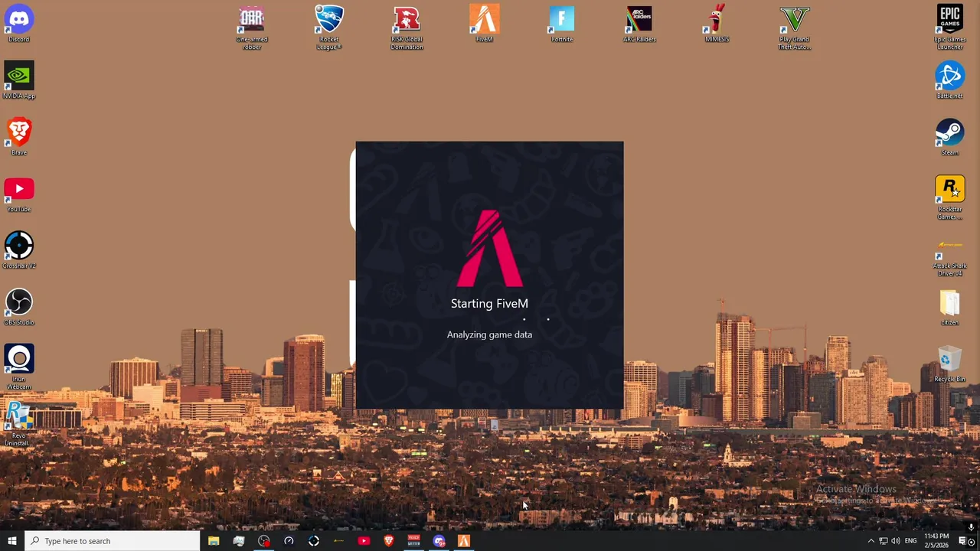
Task: Select the FiveM desktop shortcut
Action: [484, 24]
